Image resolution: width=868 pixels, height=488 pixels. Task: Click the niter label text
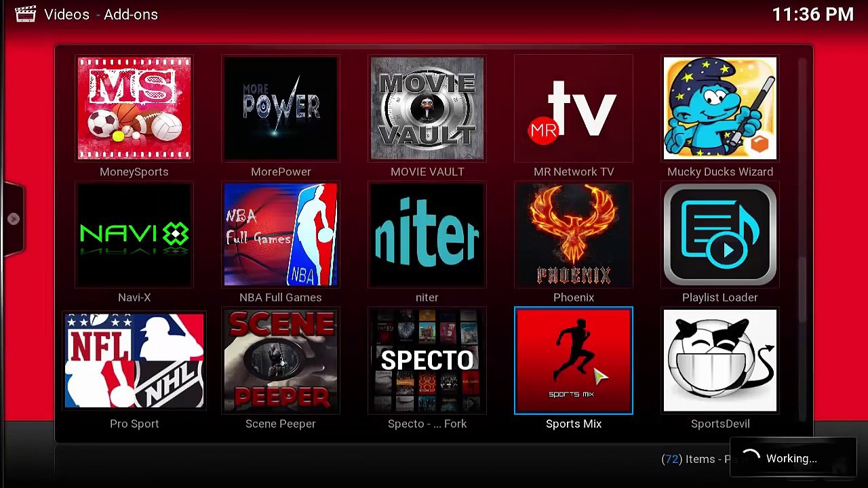point(427,298)
